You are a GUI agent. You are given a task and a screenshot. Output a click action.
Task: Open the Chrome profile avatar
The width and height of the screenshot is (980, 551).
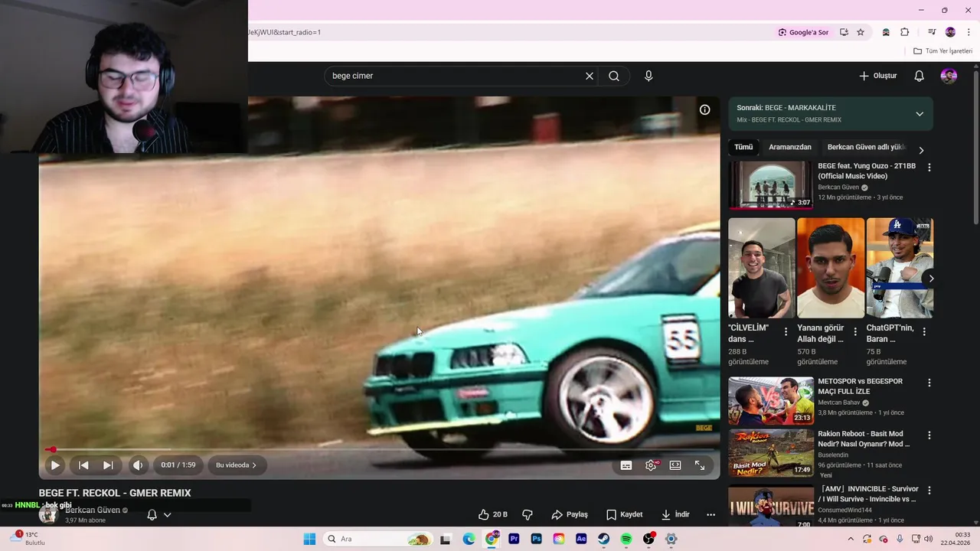tap(950, 32)
